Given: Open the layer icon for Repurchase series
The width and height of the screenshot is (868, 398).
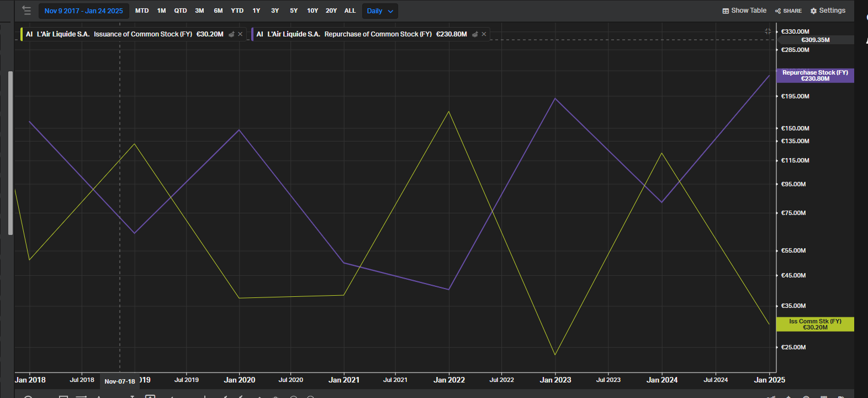Looking at the screenshot, I should 475,34.
